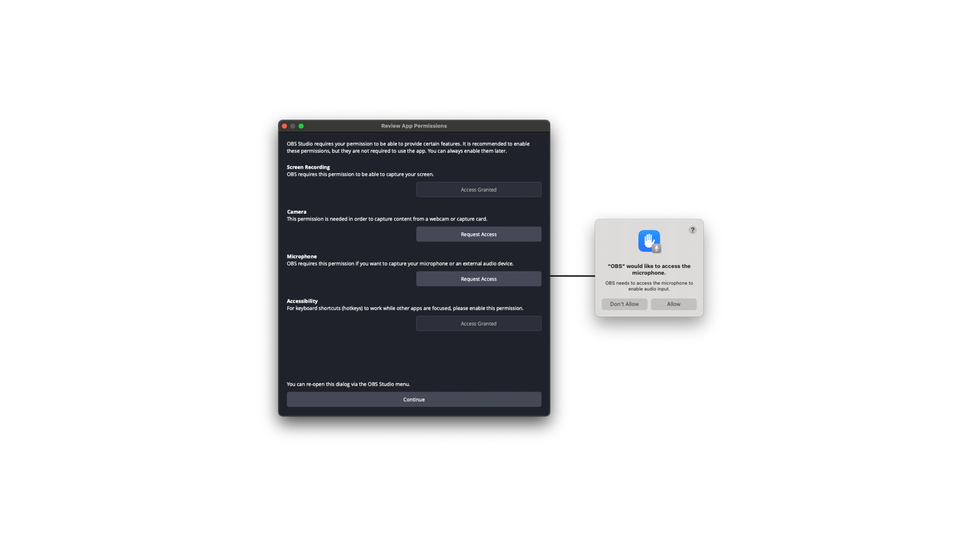Click the green zoom window button
980x551 pixels.
(x=301, y=126)
